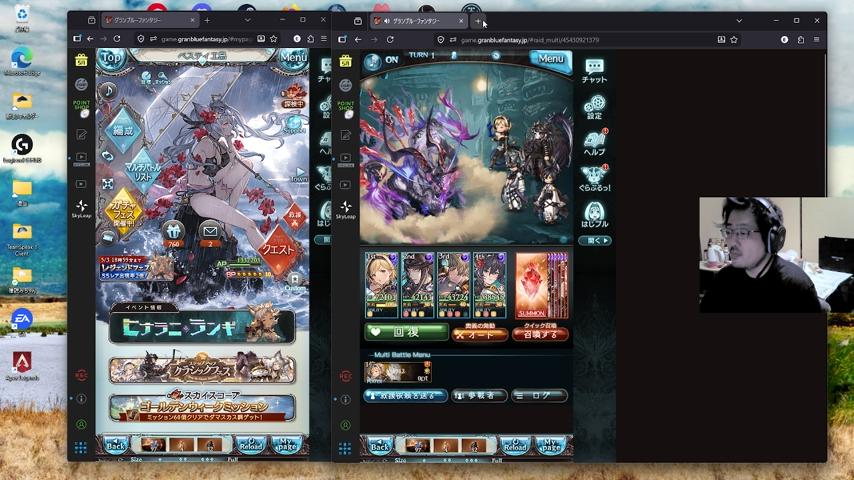Open the はじブル icon in battle window
Viewport: 854px width, 480px height.
(x=594, y=214)
